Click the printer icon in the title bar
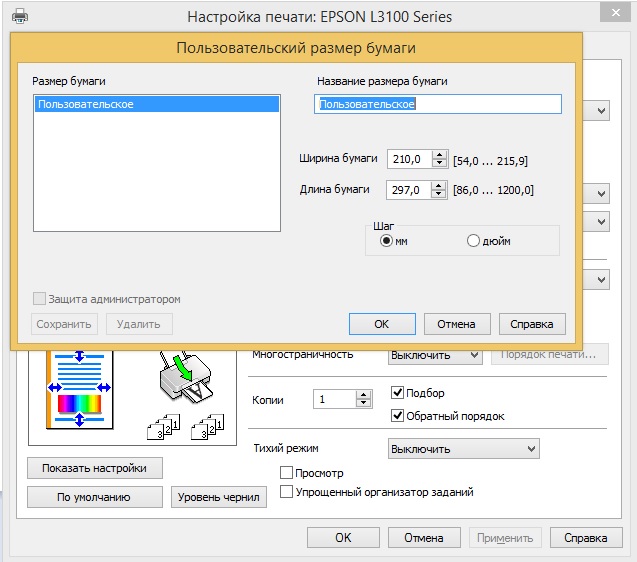This screenshot has width=637, height=562. pos(20,17)
